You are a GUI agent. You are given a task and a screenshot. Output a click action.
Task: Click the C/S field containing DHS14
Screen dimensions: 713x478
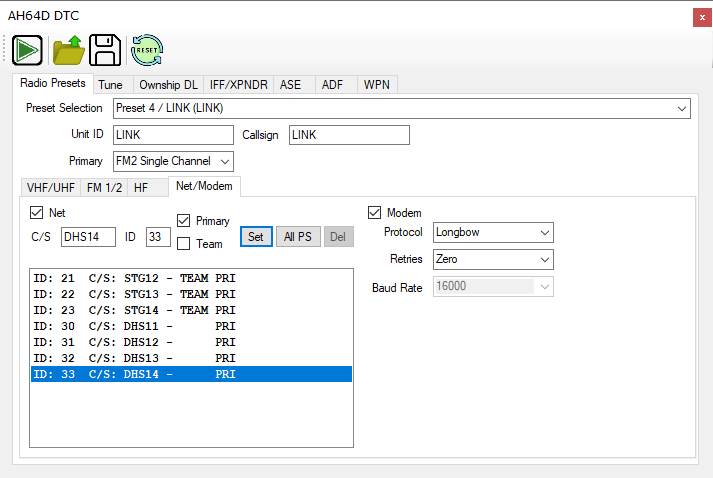88,237
